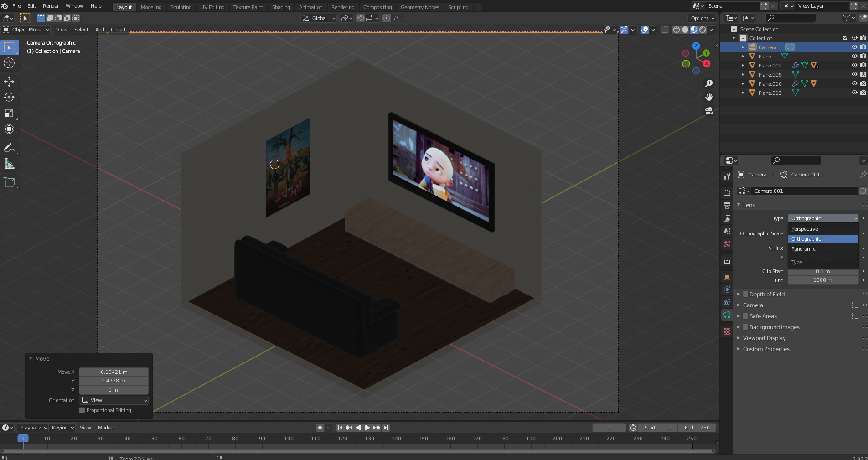Select the Add Cube tool
Screen dimensions: 868x460
(x=9, y=182)
